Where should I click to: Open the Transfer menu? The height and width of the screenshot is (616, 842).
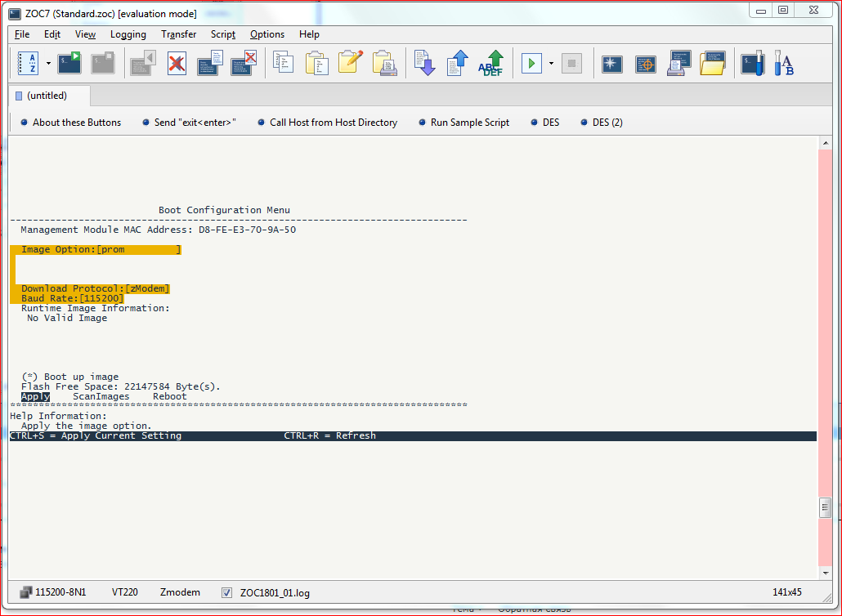178,34
